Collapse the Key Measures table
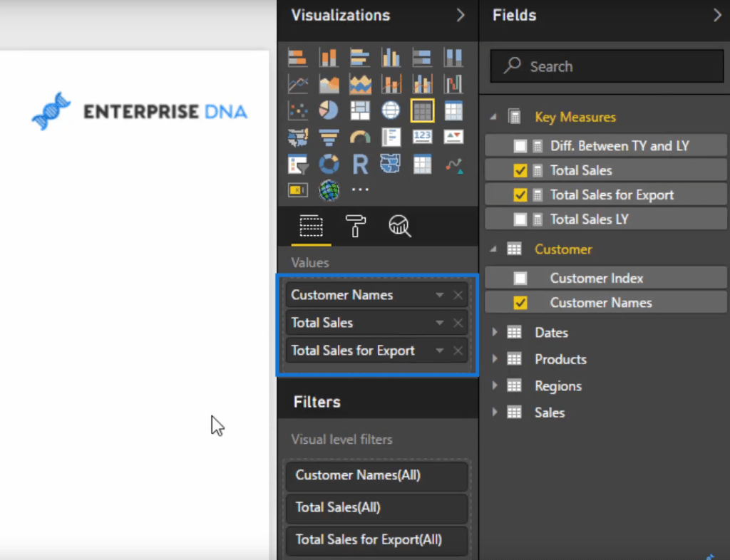This screenshot has height=560, width=730. (493, 118)
